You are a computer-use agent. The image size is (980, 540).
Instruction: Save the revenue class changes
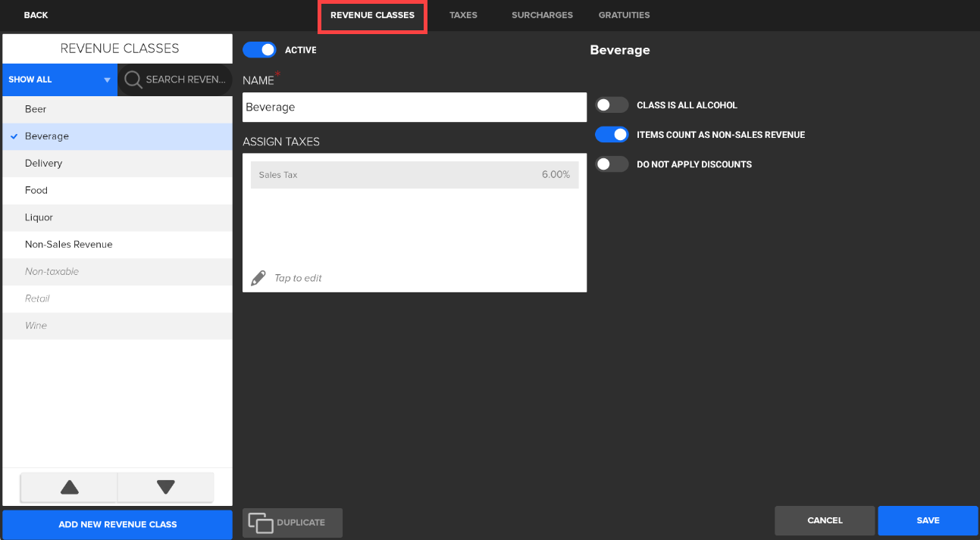tap(928, 520)
